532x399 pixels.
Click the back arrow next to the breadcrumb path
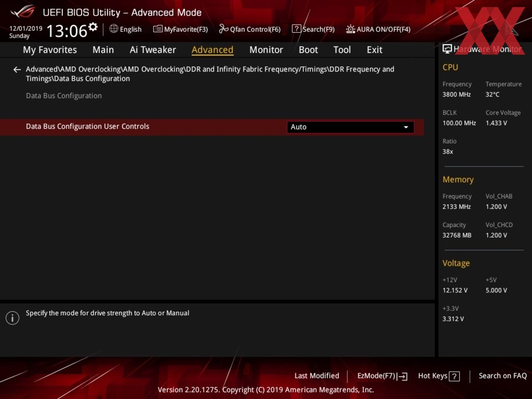(x=17, y=70)
